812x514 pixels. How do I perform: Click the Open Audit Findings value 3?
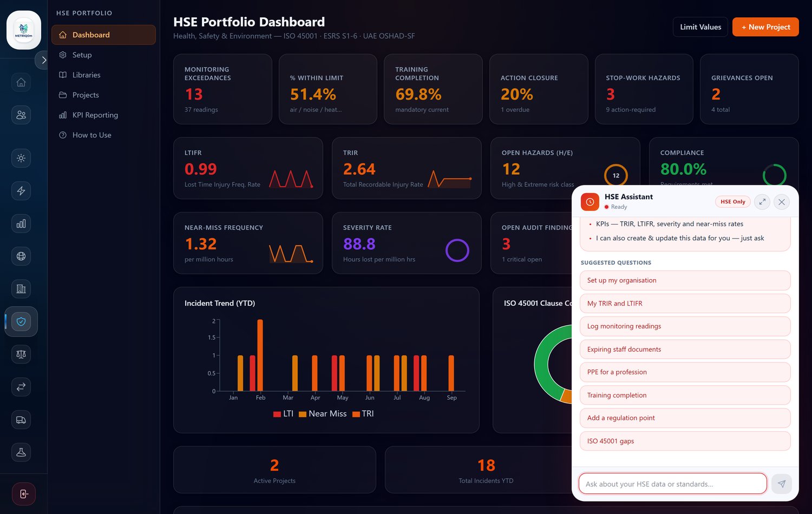point(506,244)
